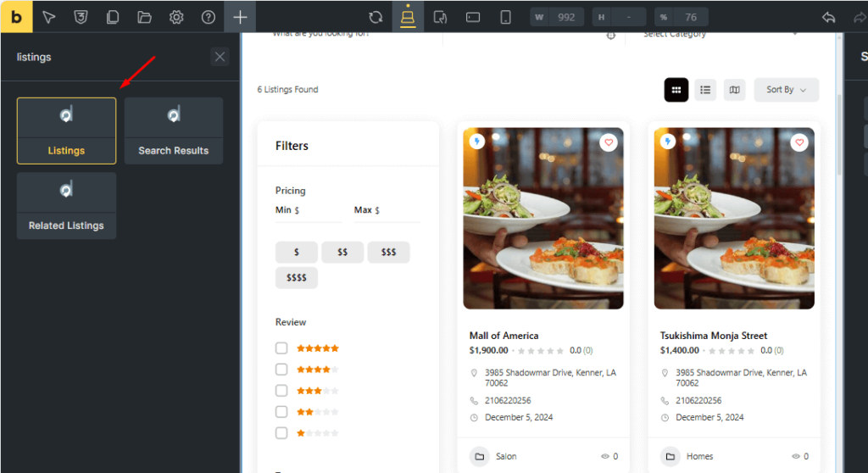Click the Homes category link

tap(699, 456)
